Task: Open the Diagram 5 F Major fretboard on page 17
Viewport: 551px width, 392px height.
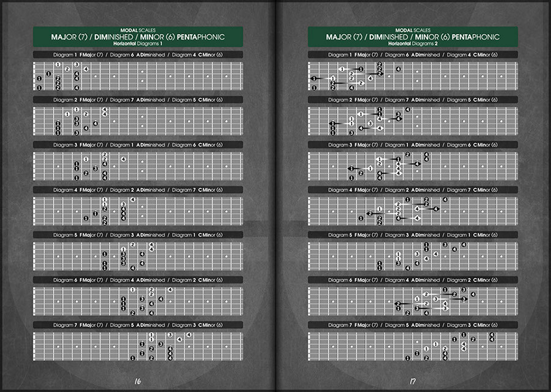Action: coord(413,256)
